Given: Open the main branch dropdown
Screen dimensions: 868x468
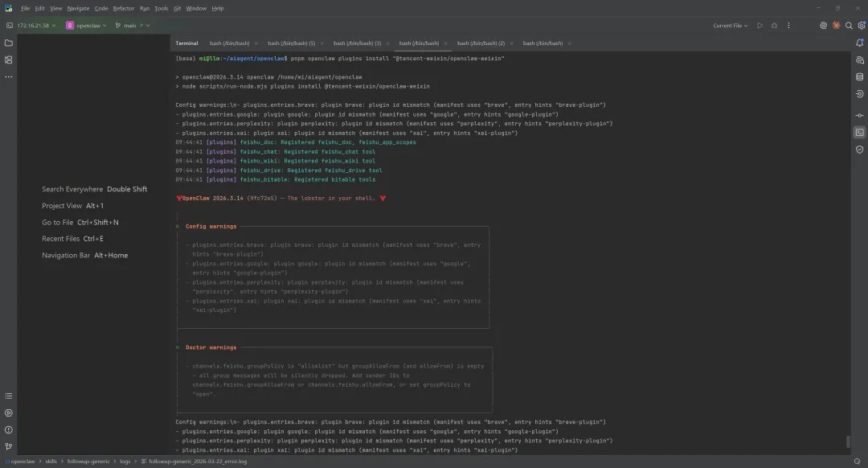Looking at the screenshot, I should [133, 26].
